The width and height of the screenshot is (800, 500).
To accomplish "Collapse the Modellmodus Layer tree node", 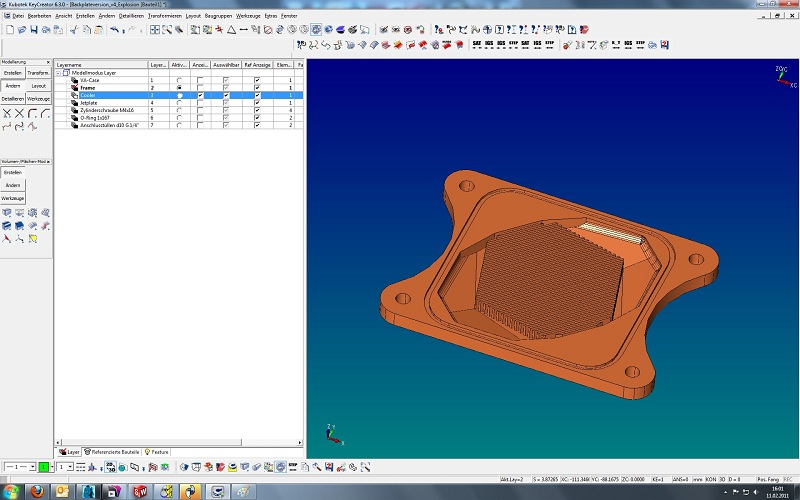I will click(58, 73).
